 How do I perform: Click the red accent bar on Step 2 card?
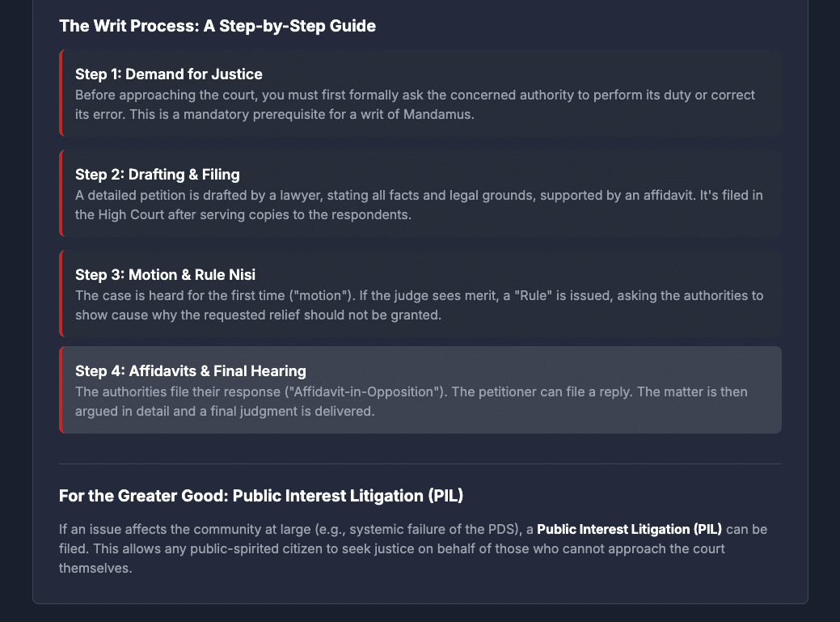[x=61, y=193]
